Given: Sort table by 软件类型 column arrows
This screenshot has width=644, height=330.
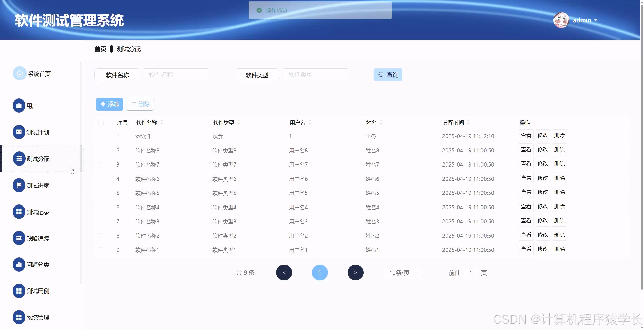Looking at the screenshot, I should pyautogui.click(x=239, y=122).
